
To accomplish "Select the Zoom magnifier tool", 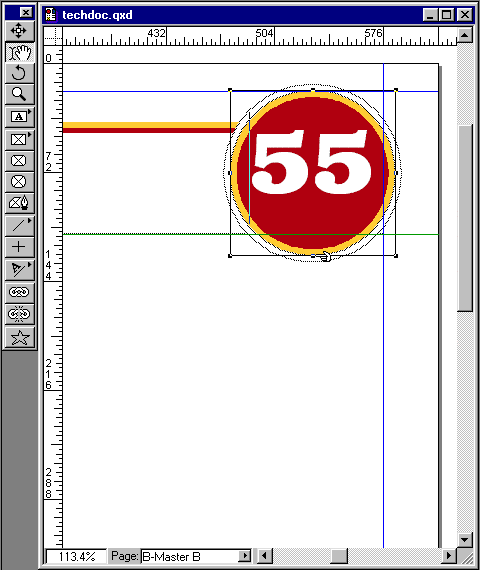I will (20, 94).
